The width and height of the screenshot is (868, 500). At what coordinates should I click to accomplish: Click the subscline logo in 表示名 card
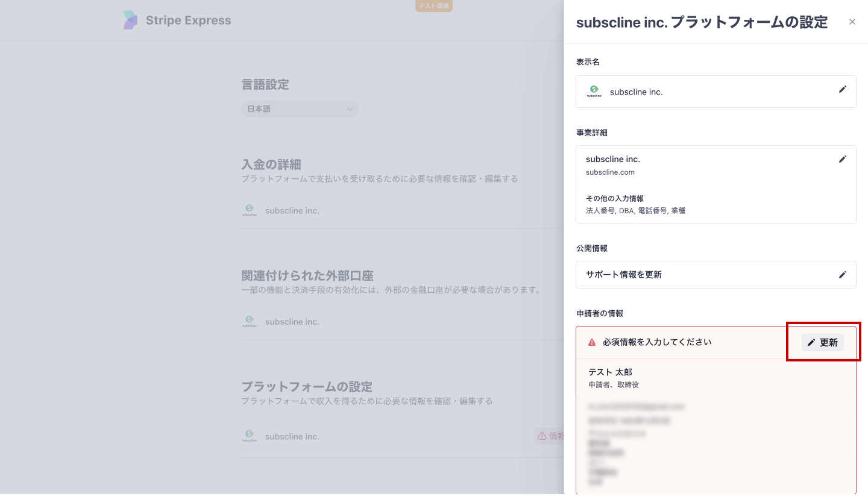[594, 92]
